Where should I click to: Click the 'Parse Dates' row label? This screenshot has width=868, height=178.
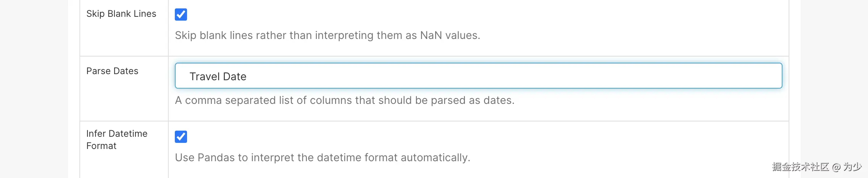(112, 71)
